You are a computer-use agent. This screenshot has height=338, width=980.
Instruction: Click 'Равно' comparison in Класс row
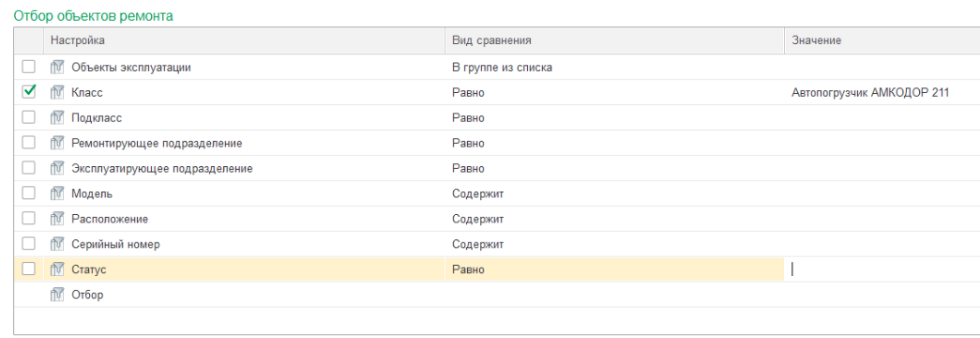coord(468,93)
